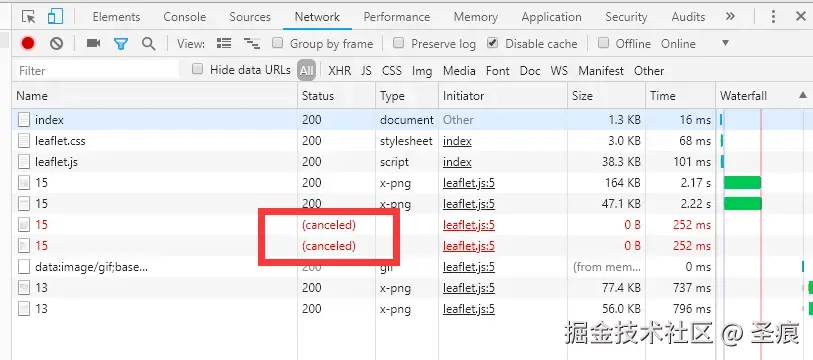Toggle capture screenshots camera icon

pyautogui.click(x=93, y=44)
